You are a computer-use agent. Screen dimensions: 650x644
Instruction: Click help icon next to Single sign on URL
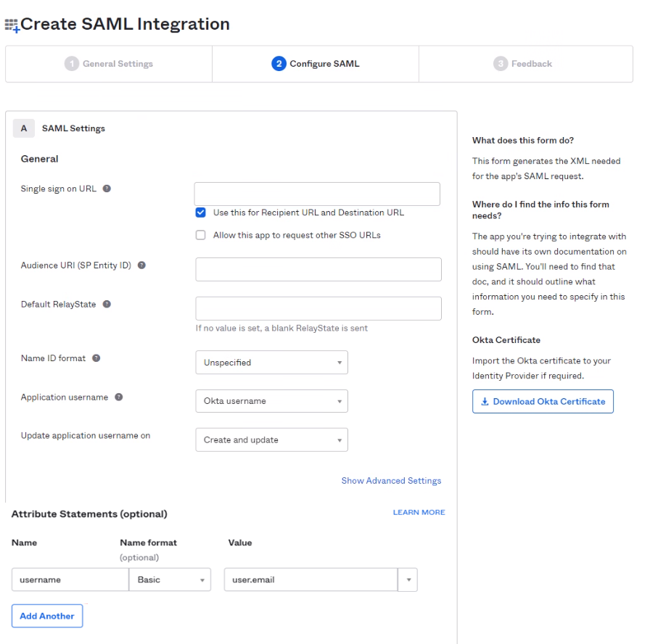(107, 189)
